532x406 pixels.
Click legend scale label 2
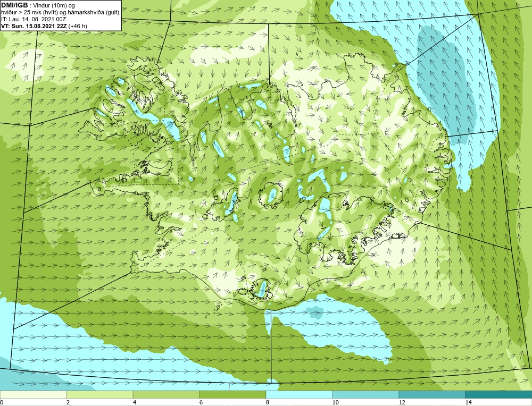pos(68,402)
